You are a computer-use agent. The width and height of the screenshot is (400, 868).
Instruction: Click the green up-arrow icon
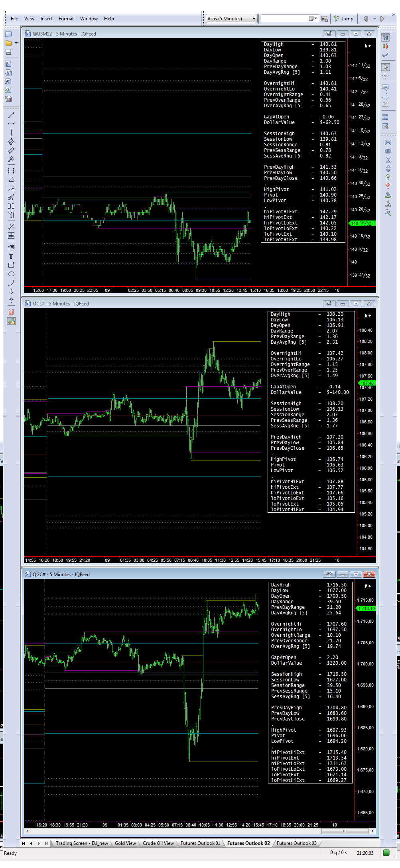click(388, 177)
